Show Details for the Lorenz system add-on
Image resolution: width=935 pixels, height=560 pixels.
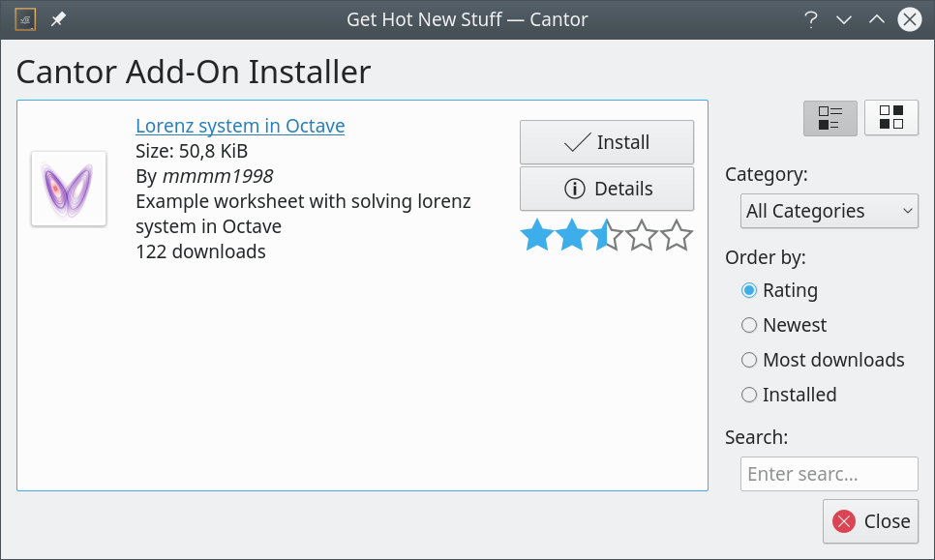607,189
